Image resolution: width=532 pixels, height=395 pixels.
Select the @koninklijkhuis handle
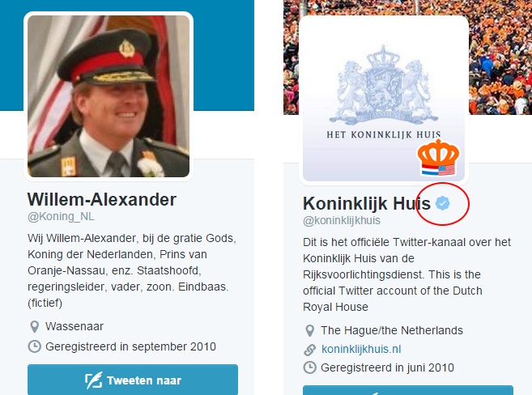pyautogui.click(x=342, y=220)
